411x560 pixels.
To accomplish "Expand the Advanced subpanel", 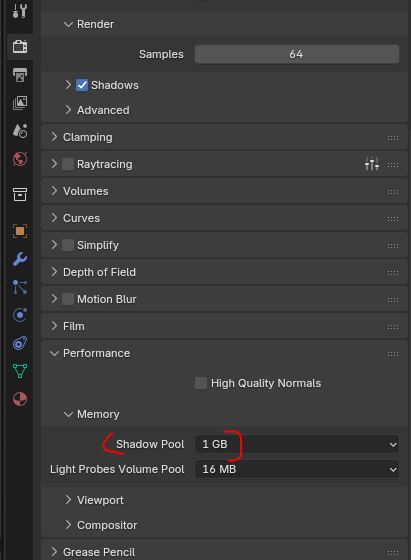I will pyautogui.click(x=68, y=110).
